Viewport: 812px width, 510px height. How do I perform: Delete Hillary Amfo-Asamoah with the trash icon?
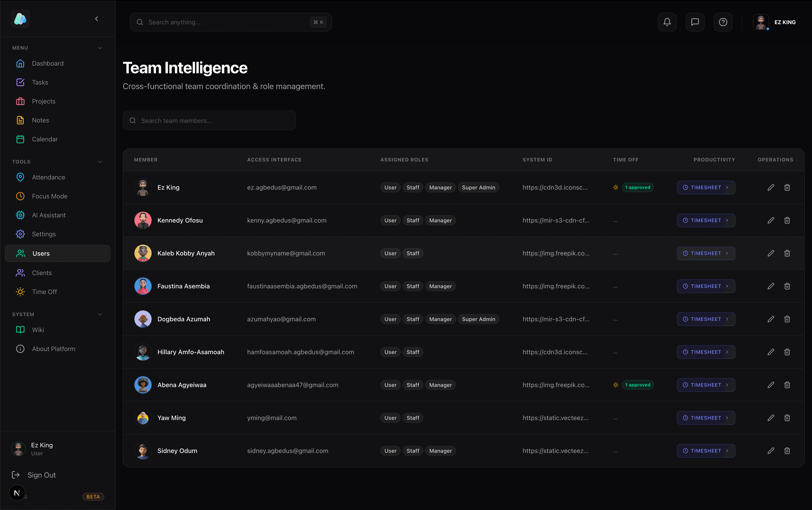coord(787,352)
